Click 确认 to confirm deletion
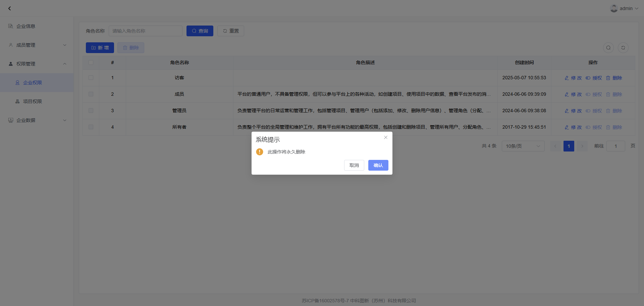Viewport: 644px width, 306px height. tap(378, 165)
